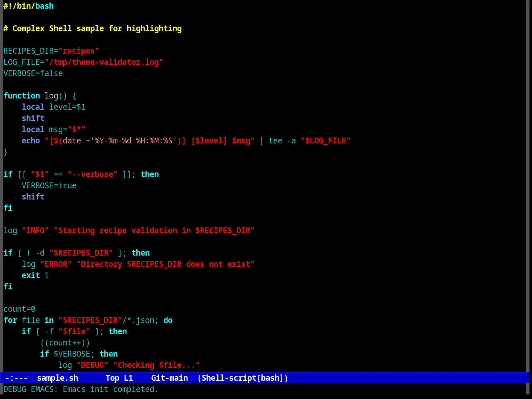Click the Top position indicator in mode line
This screenshot has height=399, width=532.
click(112, 378)
